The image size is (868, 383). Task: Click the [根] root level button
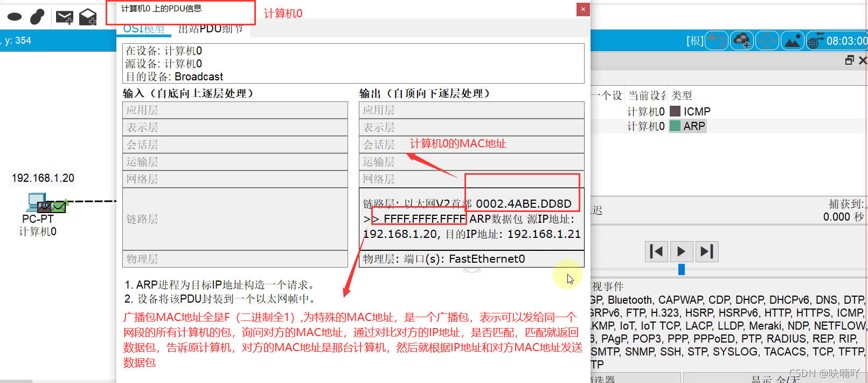[695, 41]
